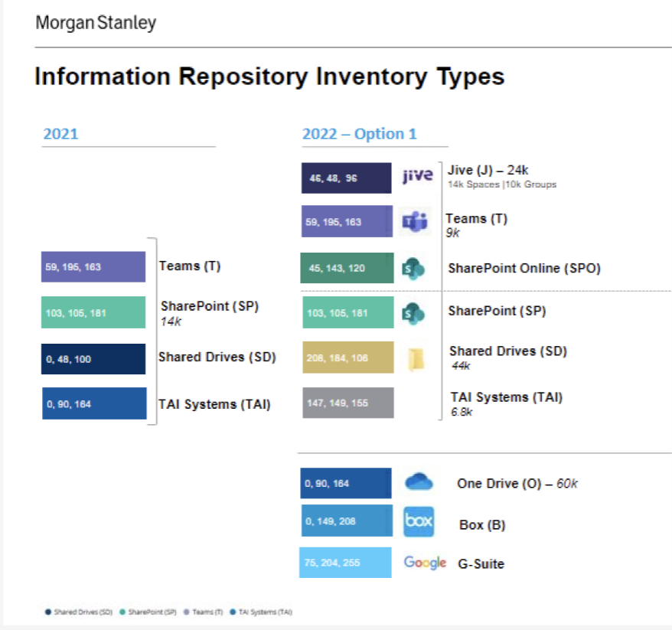Click the Microsoft Teams logo icon
This screenshot has height=630, width=672.
click(415, 221)
